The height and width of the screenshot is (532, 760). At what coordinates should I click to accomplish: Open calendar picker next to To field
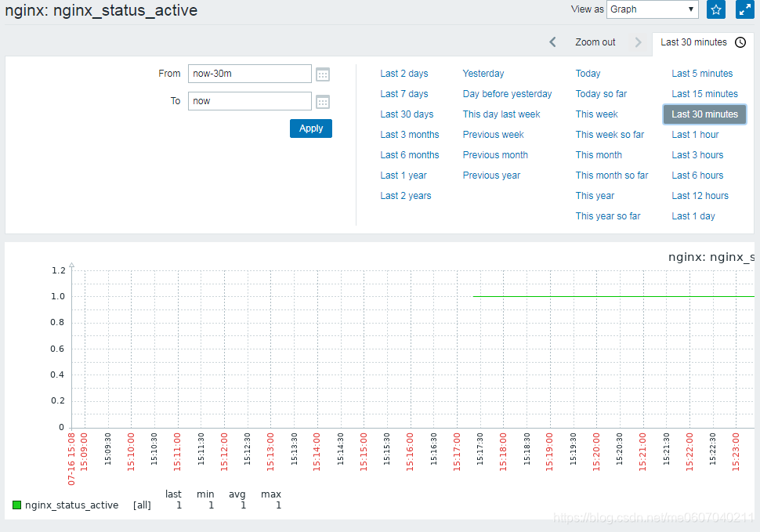[x=323, y=102]
